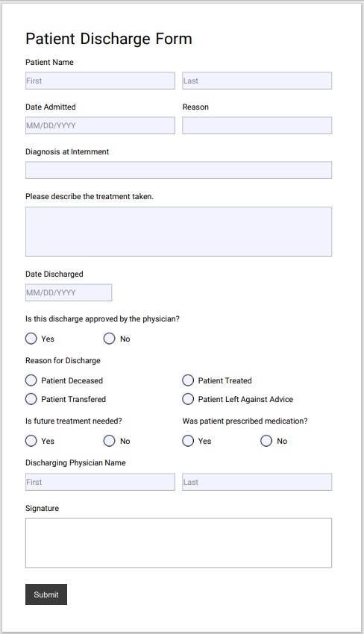Click inside the Signature box
The height and width of the screenshot is (634, 364).
178,543
